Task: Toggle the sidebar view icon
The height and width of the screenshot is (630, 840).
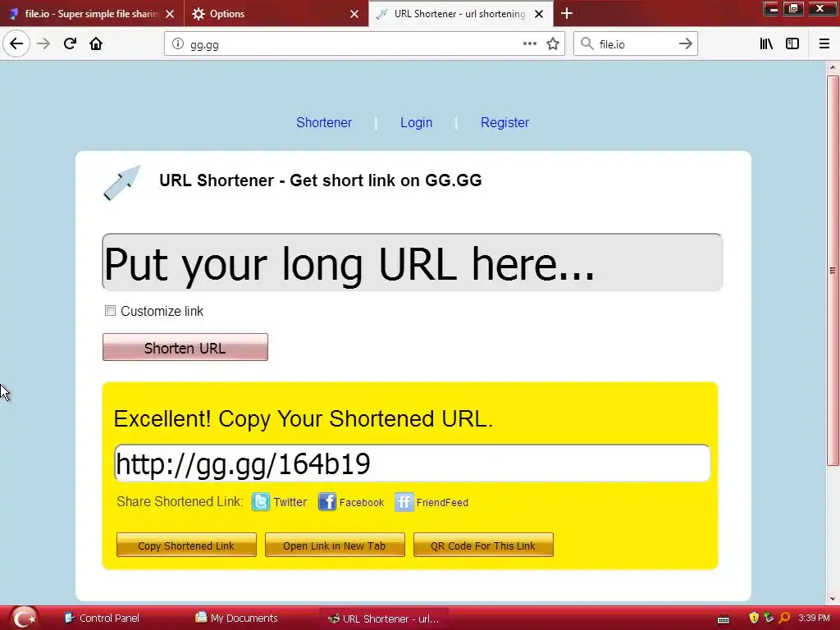Action: pyautogui.click(x=792, y=43)
